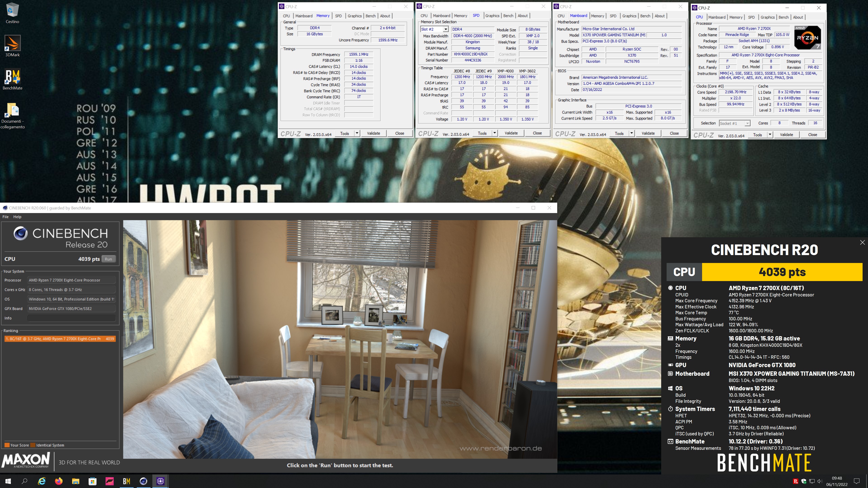Viewport: 868px width, 488px height.
Task: Click the Cinebench GFX Board GTX 1080 field
Action: 71,308
